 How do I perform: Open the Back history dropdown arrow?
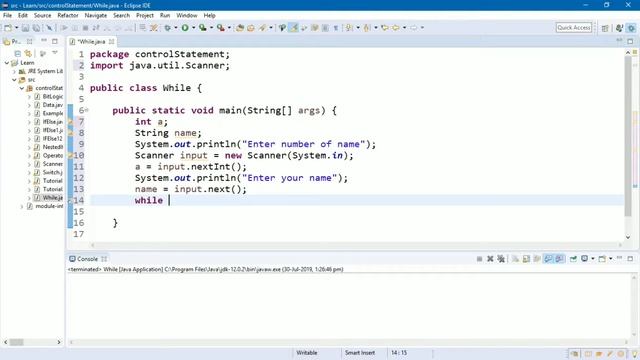(x=404, y=28)
